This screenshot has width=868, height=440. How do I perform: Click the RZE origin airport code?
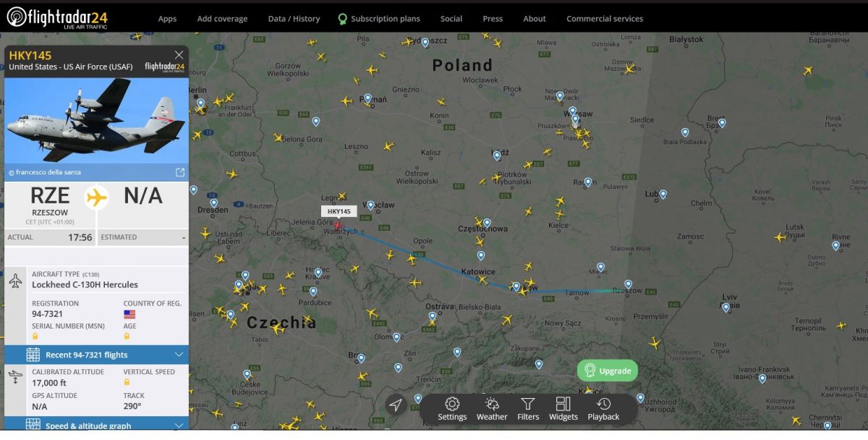tap(50, 195)
